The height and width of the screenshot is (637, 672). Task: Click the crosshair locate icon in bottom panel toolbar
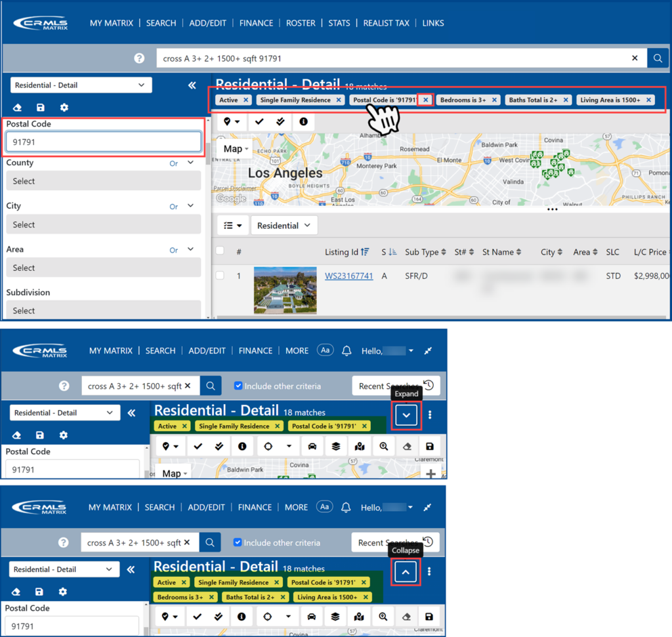(267, 617)
